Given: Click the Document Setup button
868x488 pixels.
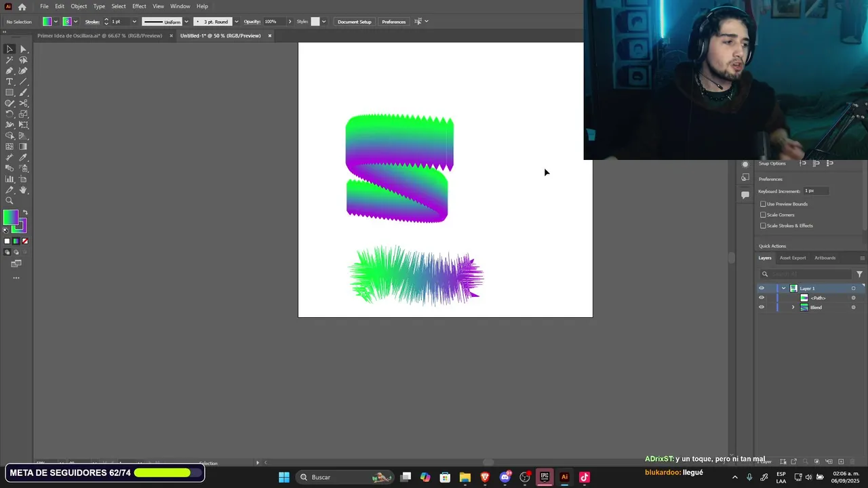Looking at the screenshot, I should point(355,22).
